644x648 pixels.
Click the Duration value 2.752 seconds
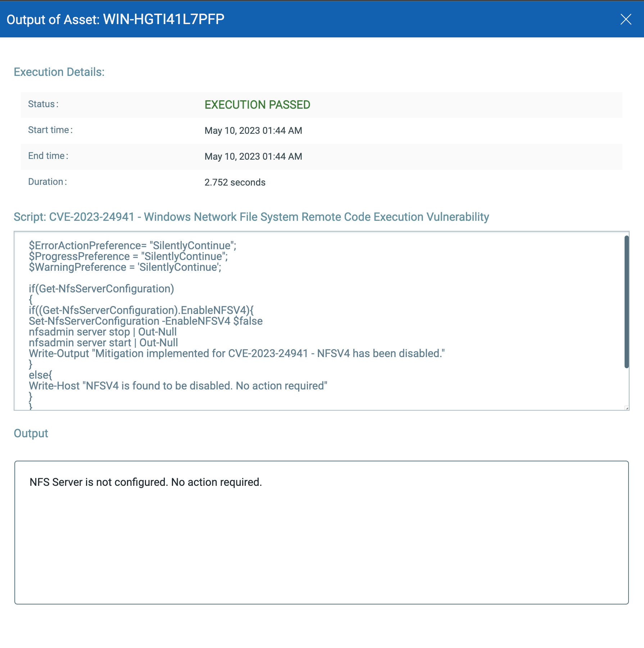235,182
